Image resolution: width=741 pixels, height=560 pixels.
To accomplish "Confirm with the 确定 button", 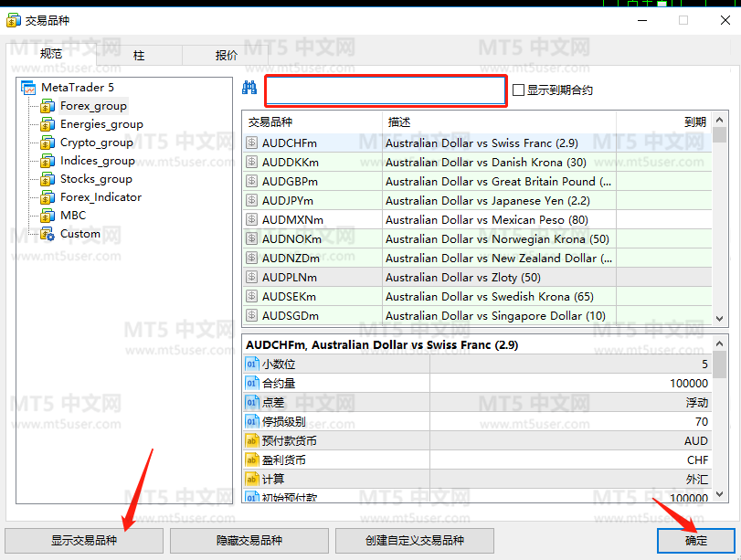I will [696, 541].
